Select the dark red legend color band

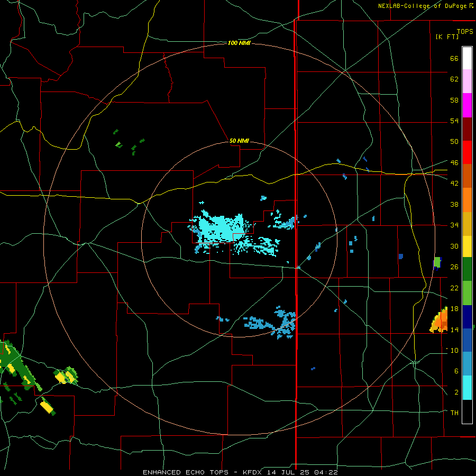tap(467, 129)
